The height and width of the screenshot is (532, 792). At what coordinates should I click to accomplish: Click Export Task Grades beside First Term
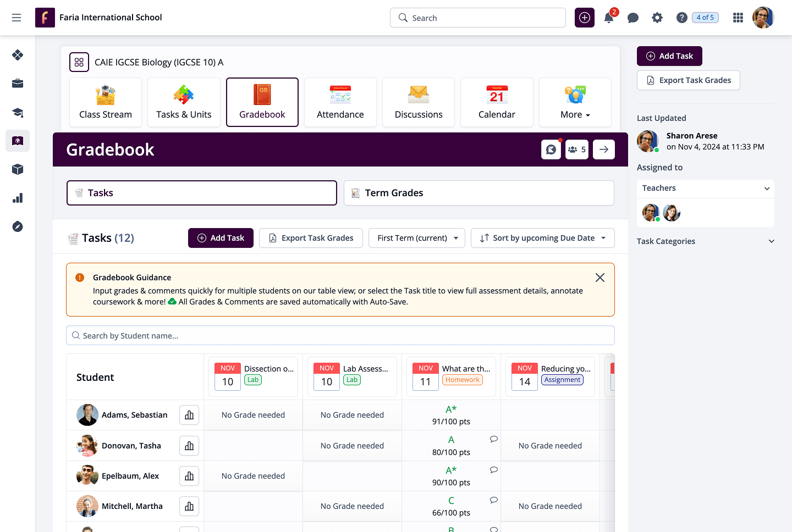(311, 238)
